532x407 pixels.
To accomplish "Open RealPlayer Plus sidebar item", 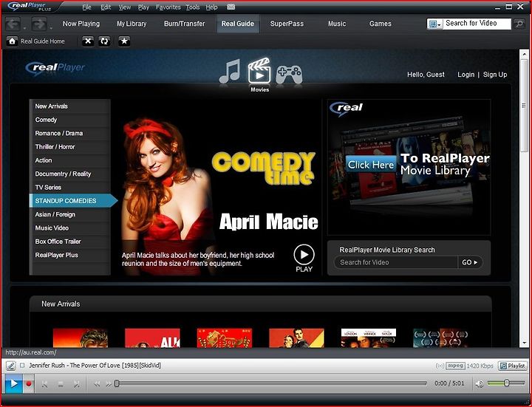I will click(70, 255).
